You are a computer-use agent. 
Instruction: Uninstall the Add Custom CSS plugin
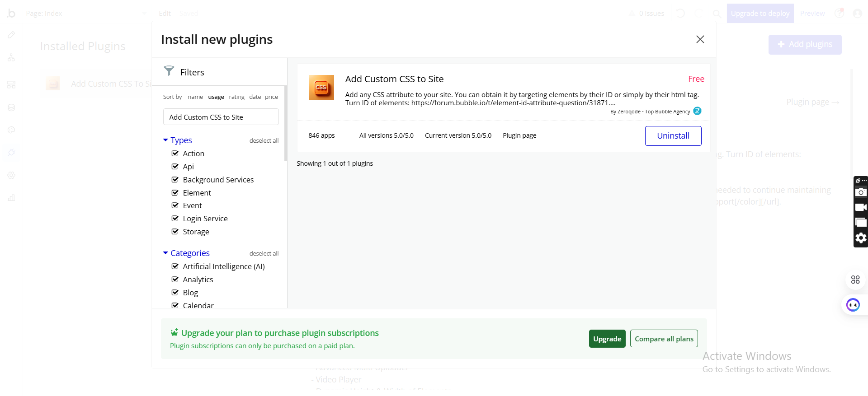click(673, 136)
